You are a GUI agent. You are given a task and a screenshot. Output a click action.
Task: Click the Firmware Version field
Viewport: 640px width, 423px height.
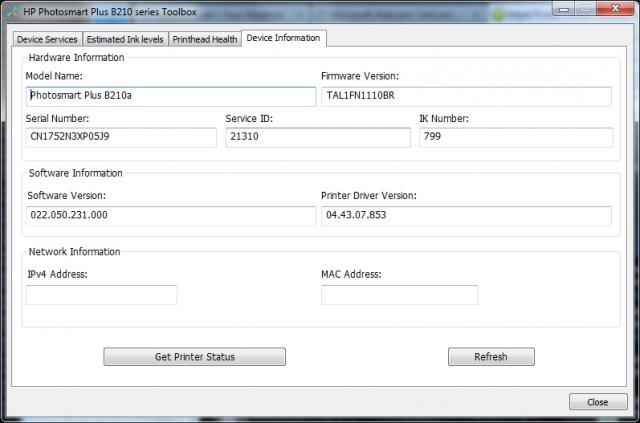coord(466,96)
